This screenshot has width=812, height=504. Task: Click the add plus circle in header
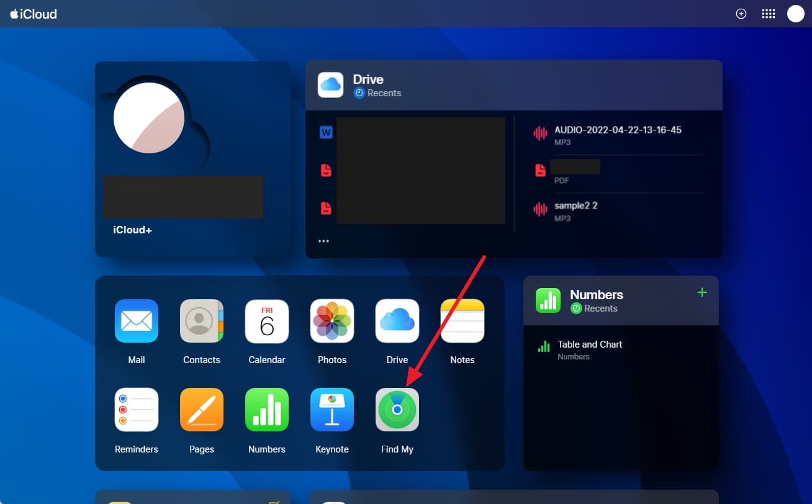click(x=741, y=14)
